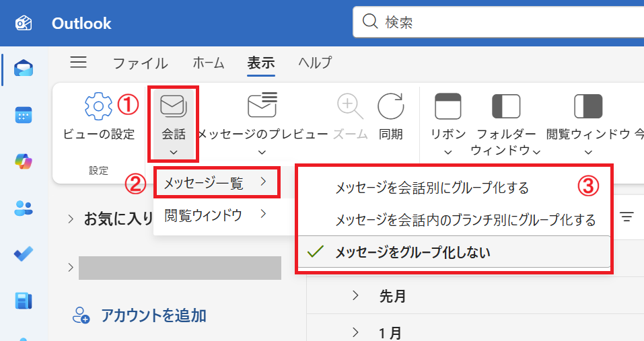The width and height of the screenshot is (644, 341).
Task: Open the 閲覧ウィンドウ submenu item
Action: 224,215
